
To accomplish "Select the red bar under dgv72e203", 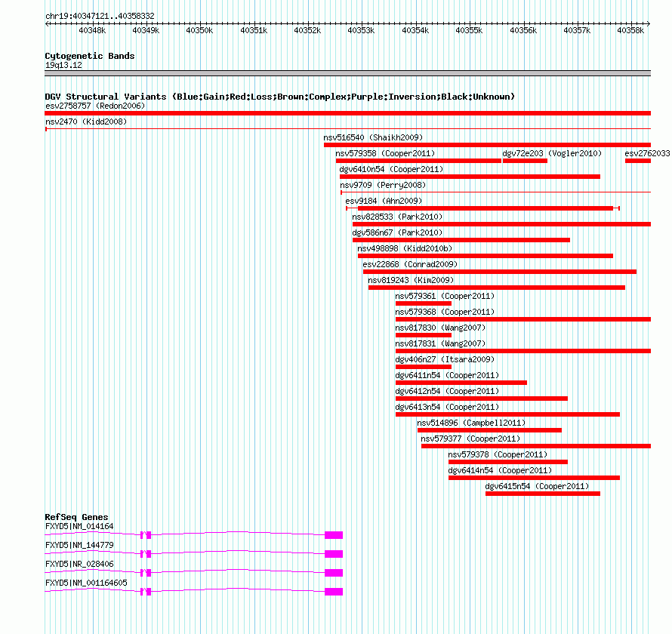I will [525, 161].
